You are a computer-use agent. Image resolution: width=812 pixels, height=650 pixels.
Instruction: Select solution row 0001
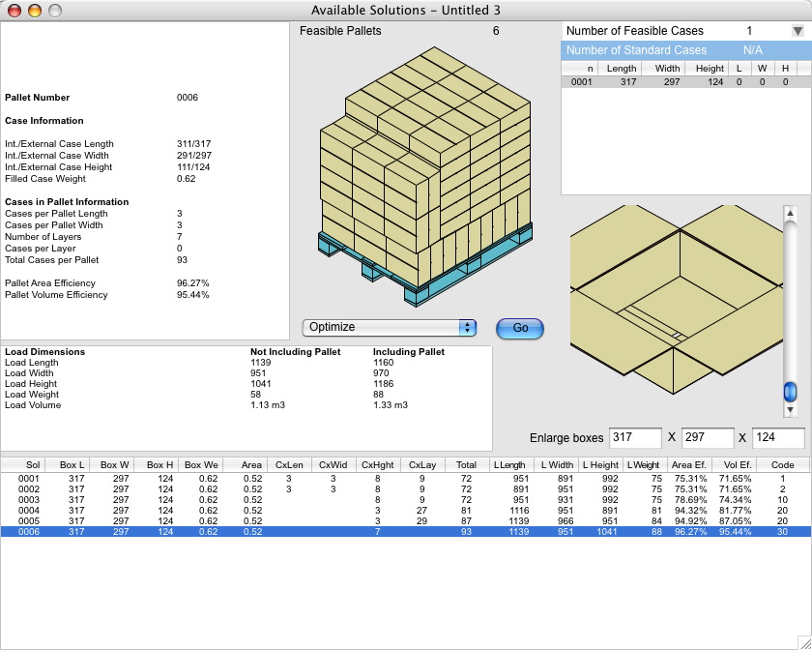point(405,479)
